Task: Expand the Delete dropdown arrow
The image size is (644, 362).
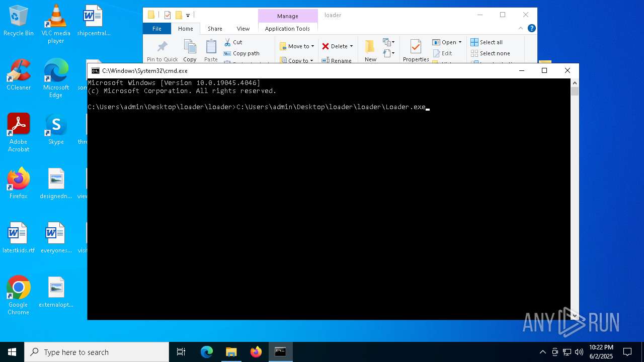Action: pyautogui.click(x=351, y=46)
